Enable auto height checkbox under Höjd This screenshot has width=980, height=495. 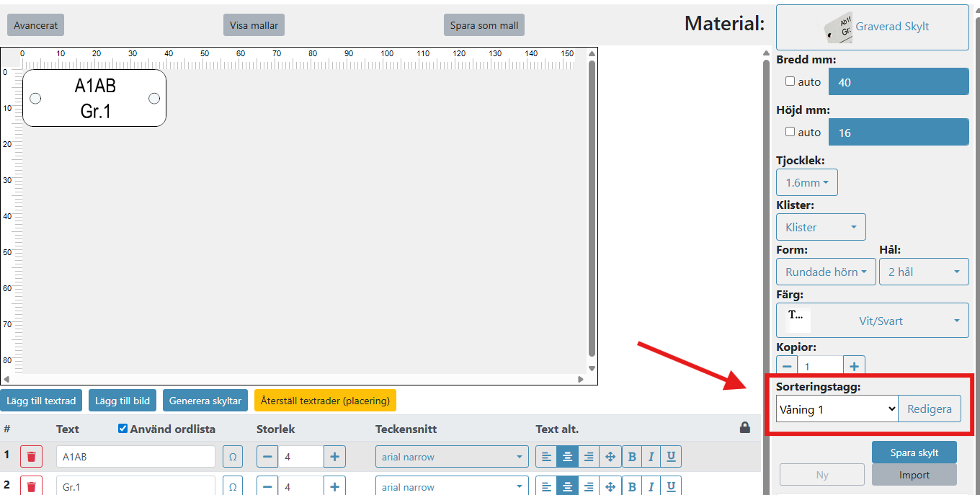(x=790, y=132)
